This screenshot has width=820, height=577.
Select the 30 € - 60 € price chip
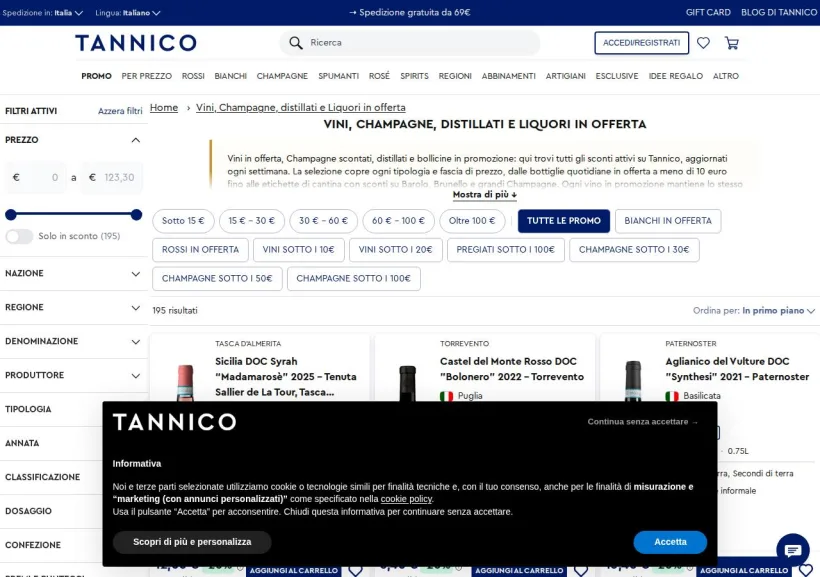coord(323,221)
